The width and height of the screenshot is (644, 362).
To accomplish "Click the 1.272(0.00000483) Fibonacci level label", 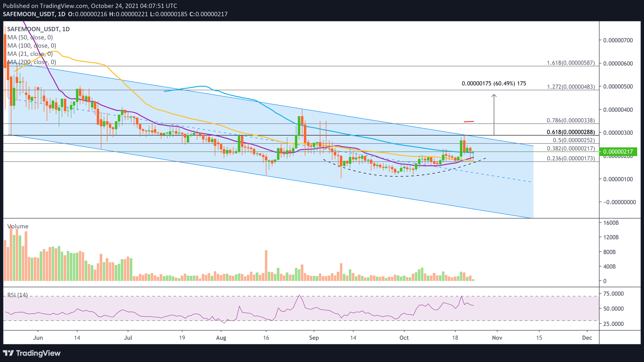I will point(571,87).
